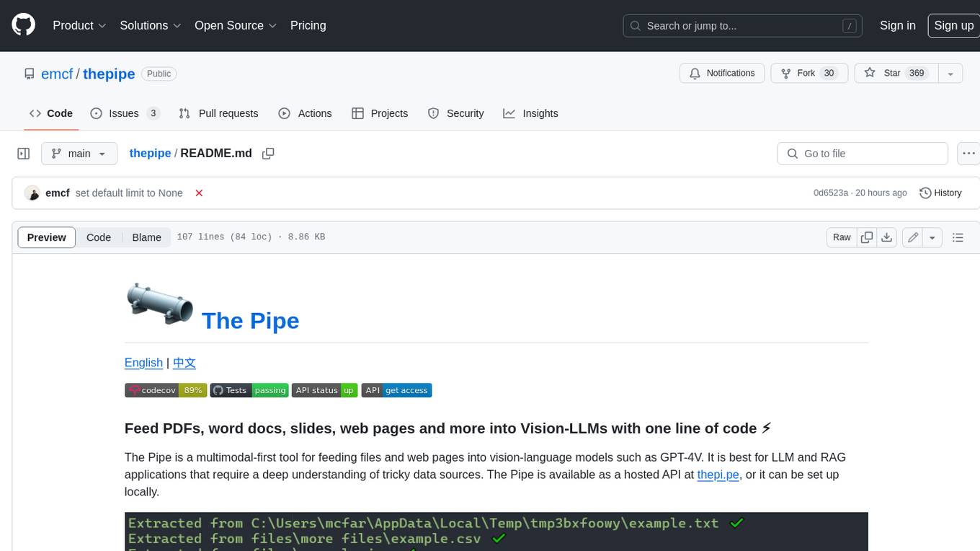Open the star lists dropdown arrow
980x551 pixels.
click(x=950, y=73)
